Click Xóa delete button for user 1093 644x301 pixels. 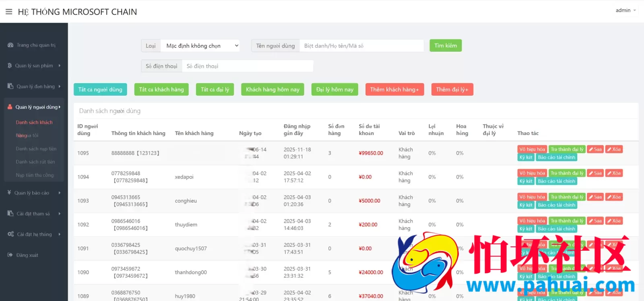point(614,197)
